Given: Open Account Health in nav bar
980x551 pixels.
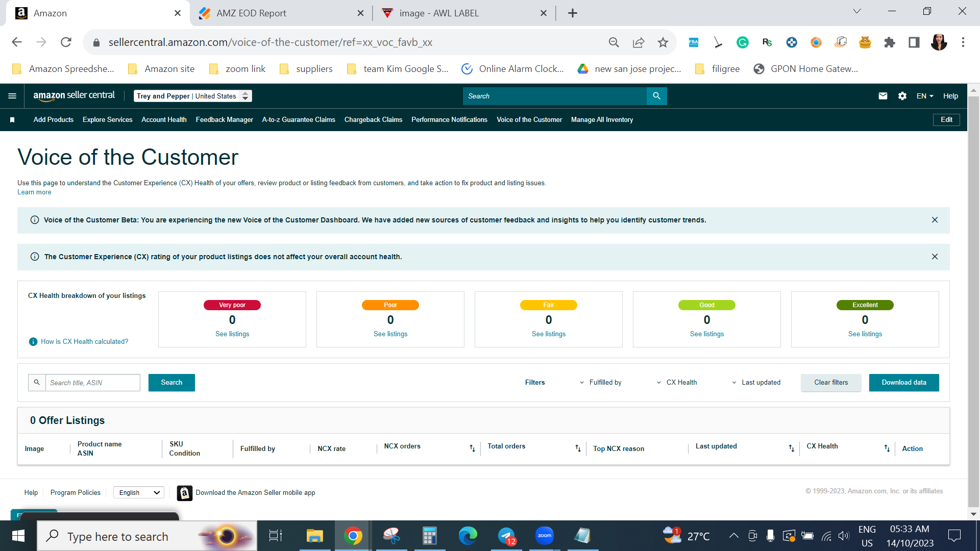Looking at the screenshot, I should coord(164,120).
